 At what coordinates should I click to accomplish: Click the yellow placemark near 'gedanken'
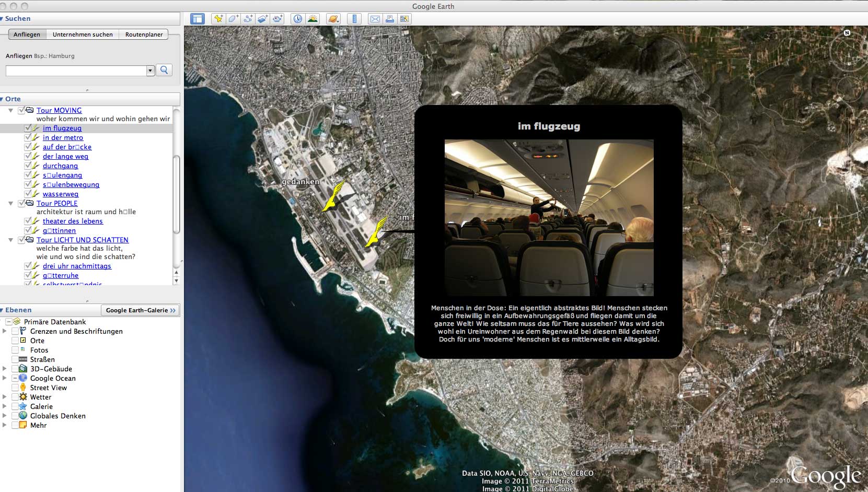click(332, 197)
